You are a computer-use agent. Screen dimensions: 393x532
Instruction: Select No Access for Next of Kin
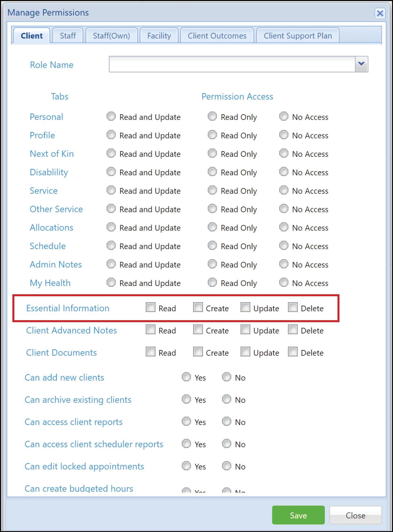pos(284,153)
